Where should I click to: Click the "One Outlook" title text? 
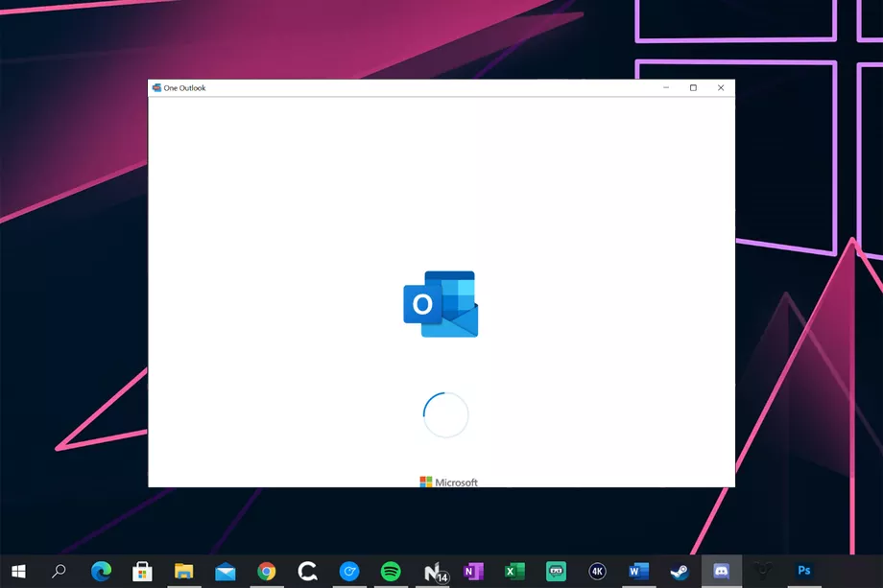(184, 88)
